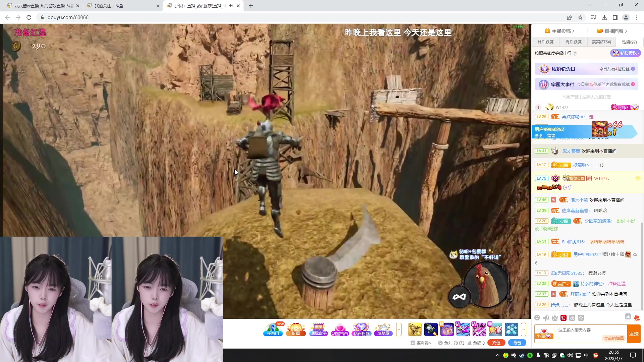Click the 梗 meme icon in chat
The height and width of the screenshot is (362, 644).
click(572, 318)
